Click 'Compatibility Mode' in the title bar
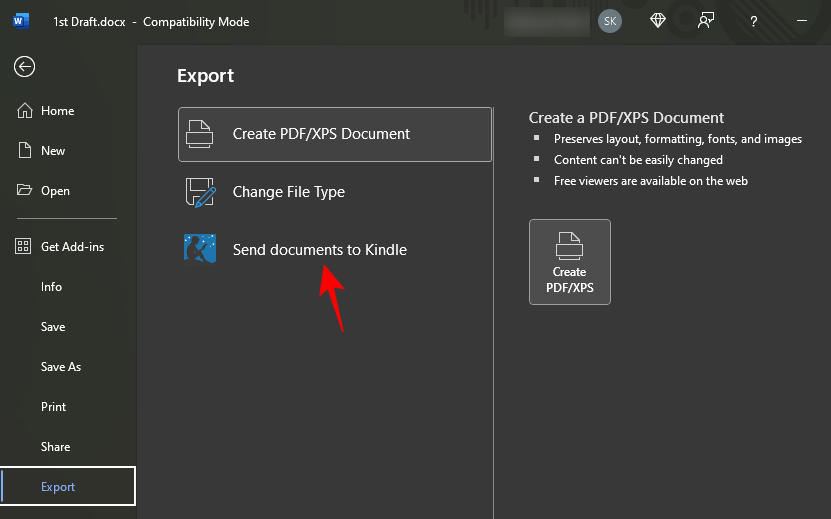This screenshot has width=831, height=519. (196, 22)
